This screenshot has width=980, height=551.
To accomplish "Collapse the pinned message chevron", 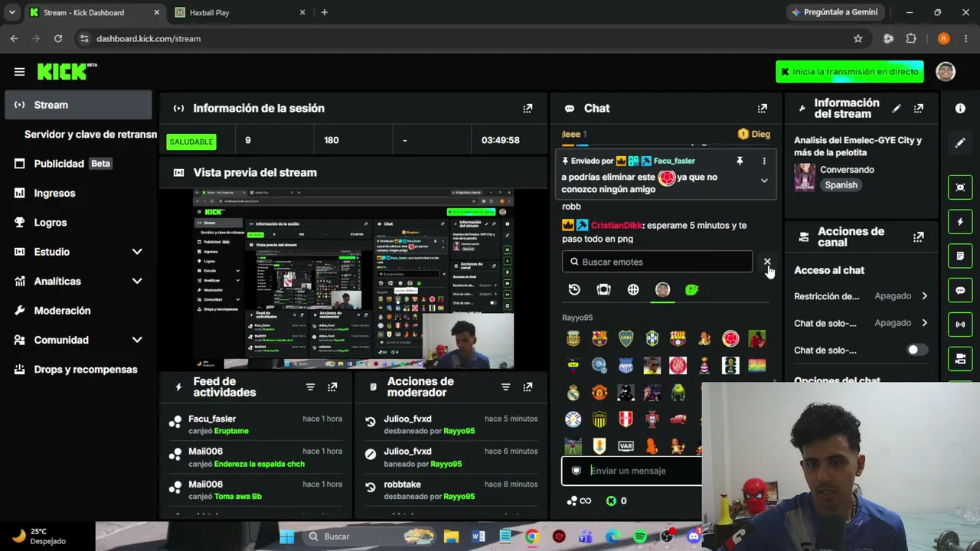I will point(763,181).
